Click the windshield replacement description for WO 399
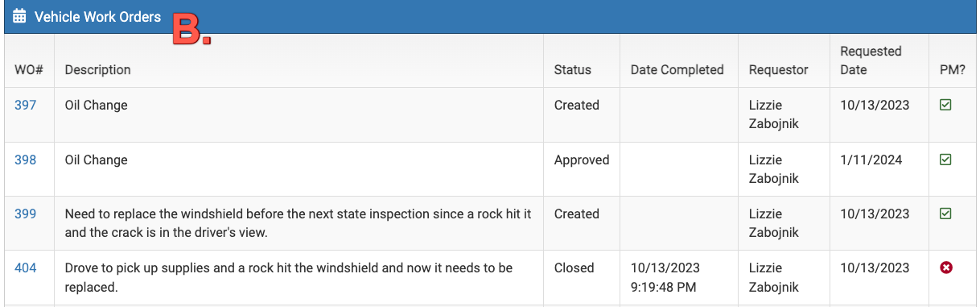Screen dimensions: 980x307 pos(299,223)
